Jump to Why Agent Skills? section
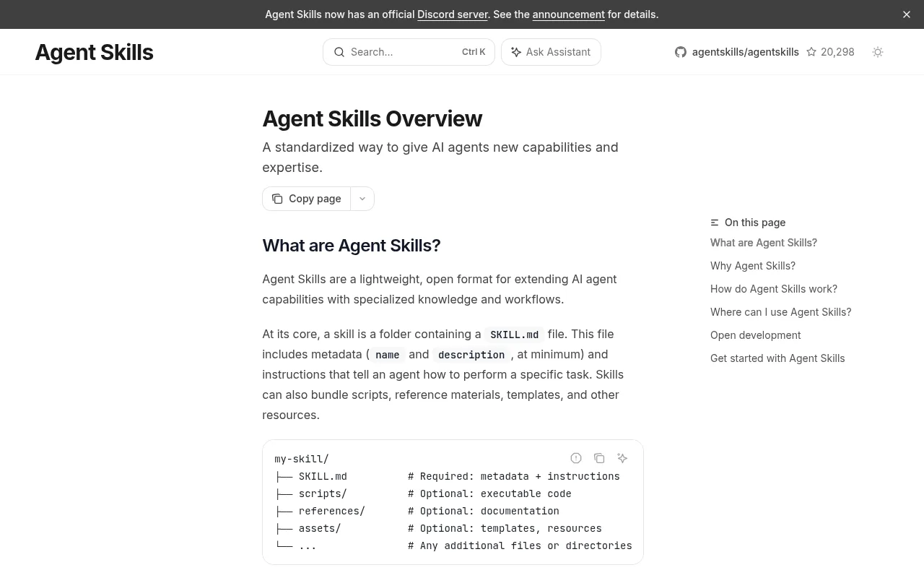The height and width of the screenshot is (578, 924). (753, 266)
